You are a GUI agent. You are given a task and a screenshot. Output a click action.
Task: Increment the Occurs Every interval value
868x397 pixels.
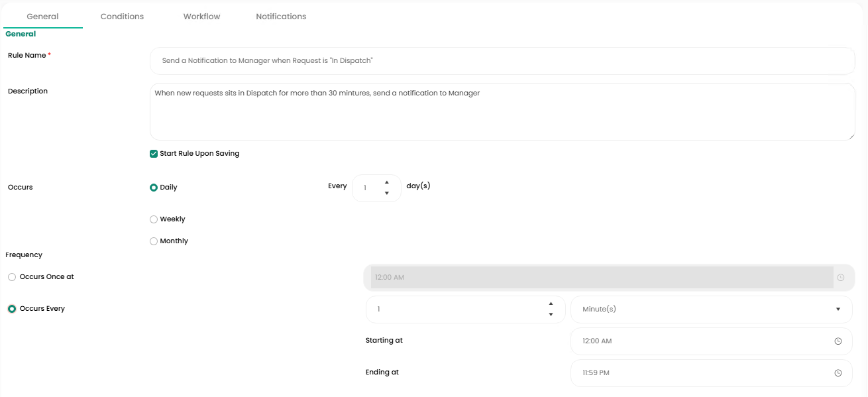tap(551, 304)
